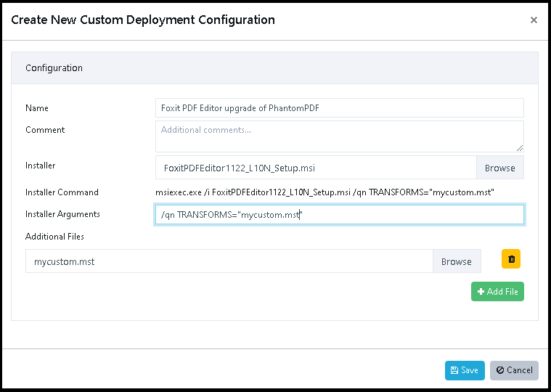Click the Configuration panel header
This screenshot has height=392, width=551.
(x=274, y=68)
